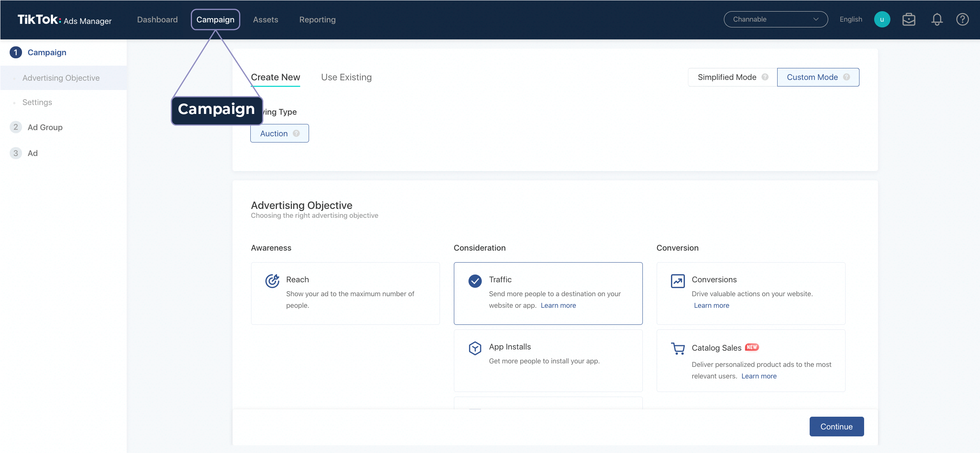Screen dimensions: 980x453
Task: Open the Campaign menu in top bar
Action: [x=215, y=19]
